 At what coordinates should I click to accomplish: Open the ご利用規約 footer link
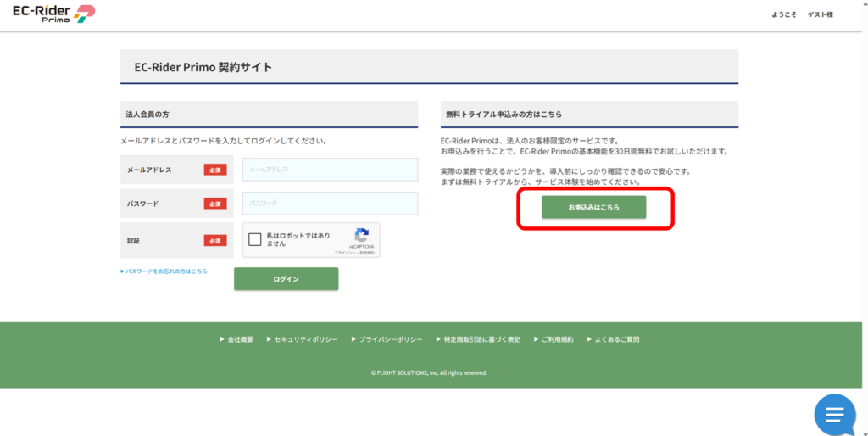coord(557,339)
